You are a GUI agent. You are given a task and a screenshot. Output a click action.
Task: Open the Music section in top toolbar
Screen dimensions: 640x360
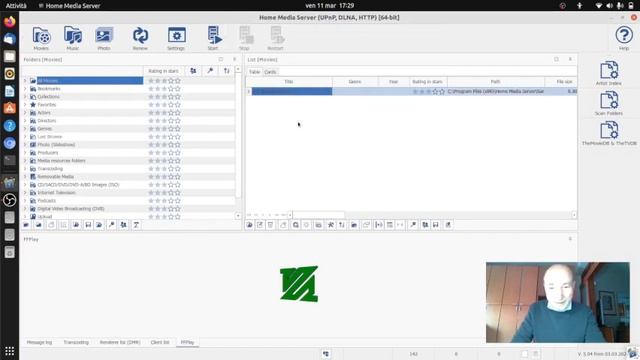pos(73,38)
